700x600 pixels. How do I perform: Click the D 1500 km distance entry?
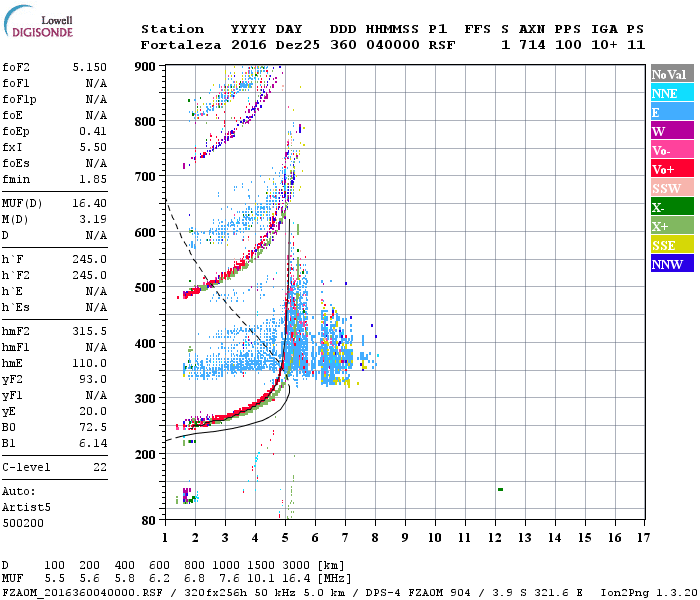click(x=261, y=565)
